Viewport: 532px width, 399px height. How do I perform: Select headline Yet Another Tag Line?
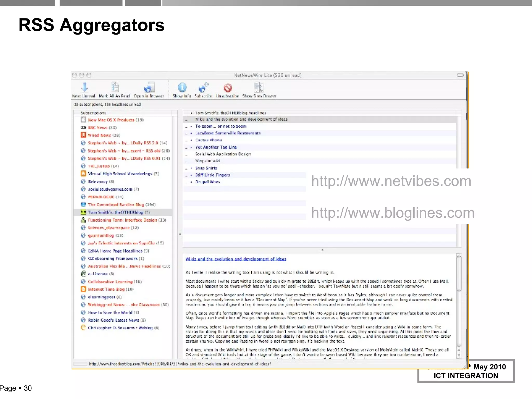(x=320, y=147)
